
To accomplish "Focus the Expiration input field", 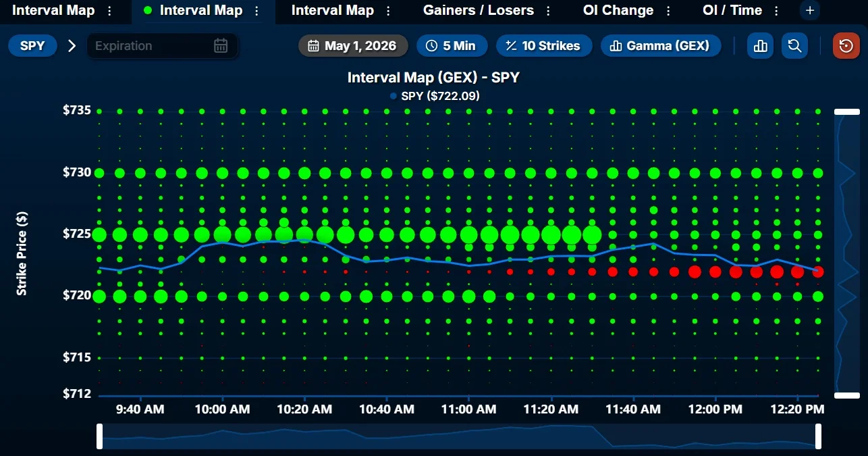I will pyautogui.click(x=162, y=46).
